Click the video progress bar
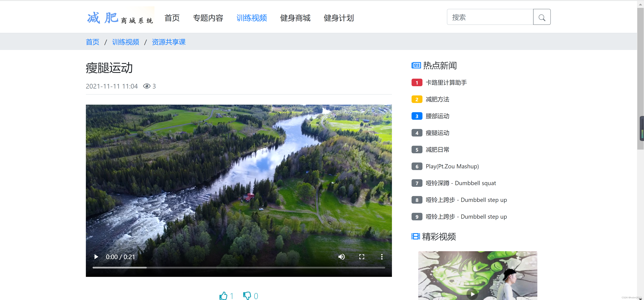This screenshot has width=644, height=300. [239, 267]
